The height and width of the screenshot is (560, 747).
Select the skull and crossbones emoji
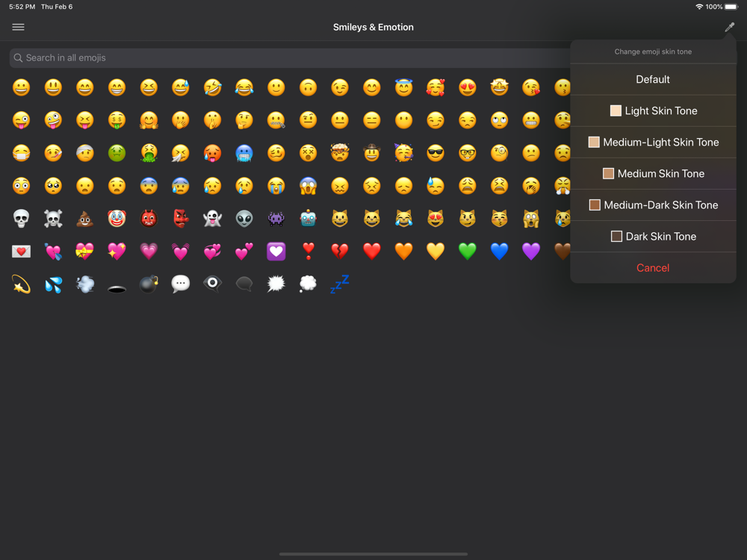point(53,219)
